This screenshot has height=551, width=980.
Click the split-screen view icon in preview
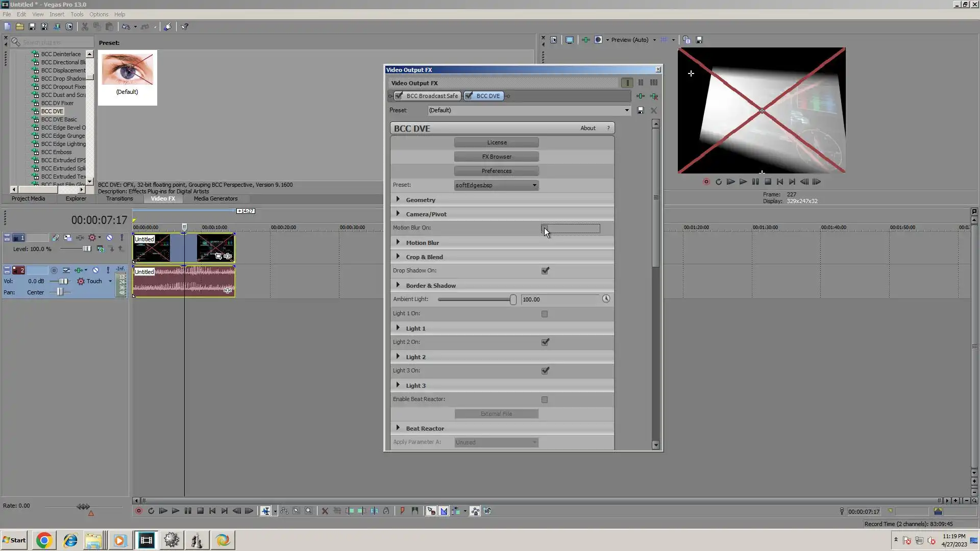click(598, 40)
